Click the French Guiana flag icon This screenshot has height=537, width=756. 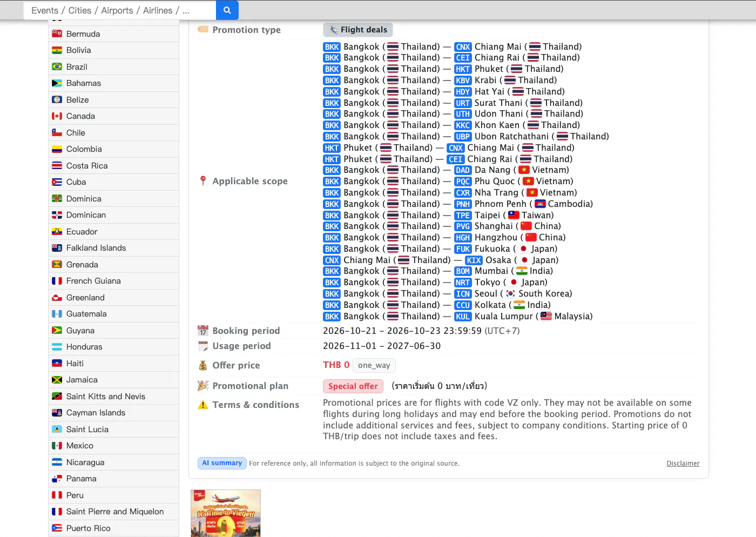(57, 281)
